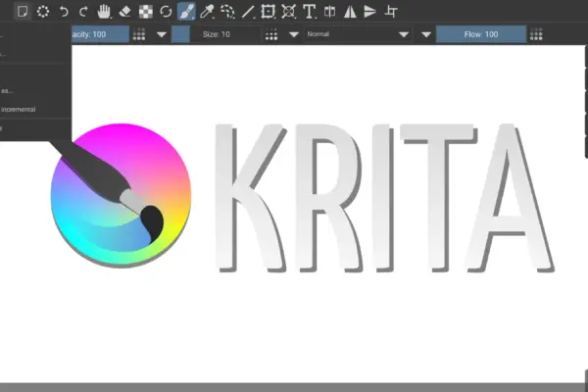The width and height of the screenshot is (588, 392).
Task: Open the dropdown arrow after Size dots icon
Action: (294, 34)
